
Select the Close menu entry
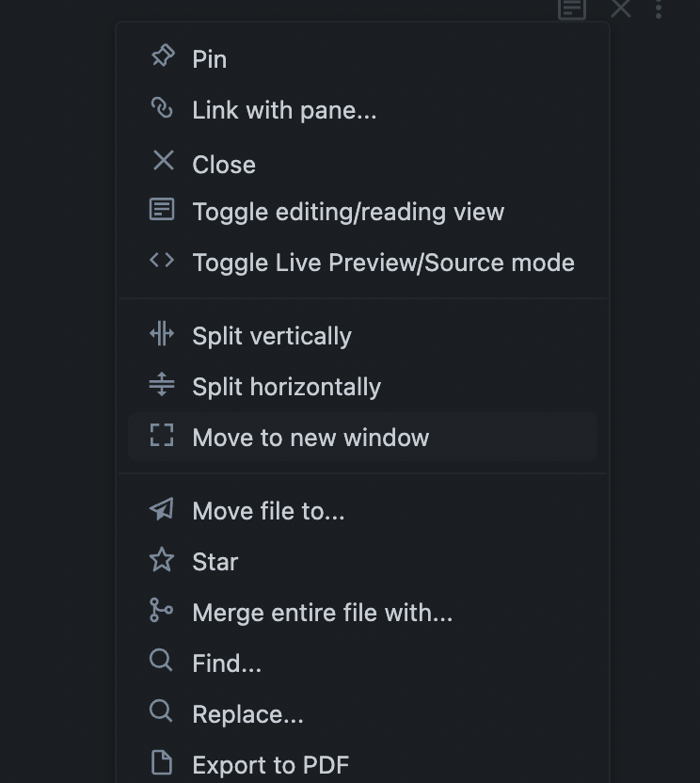click(x=224, y=165)
